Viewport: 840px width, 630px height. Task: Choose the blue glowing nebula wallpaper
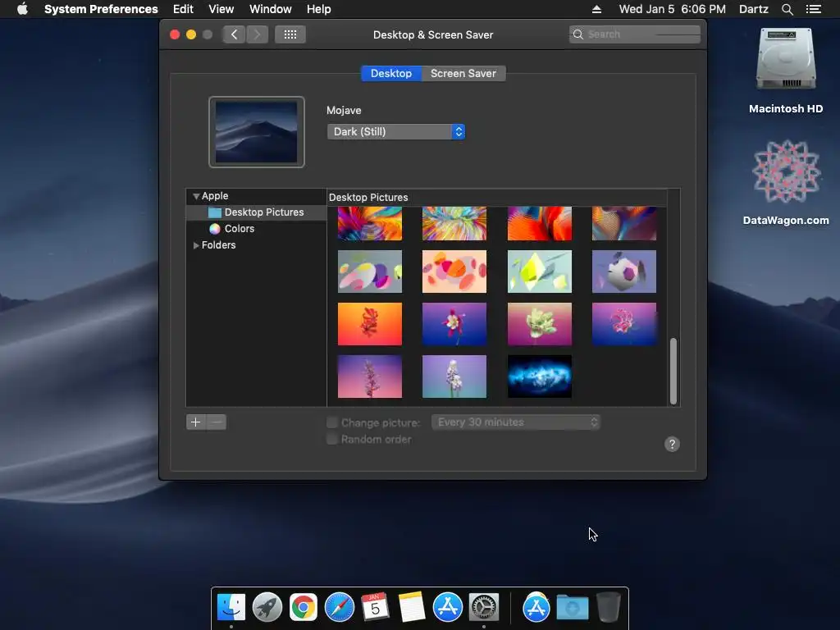pyautogui.click(x=540, y=377)
